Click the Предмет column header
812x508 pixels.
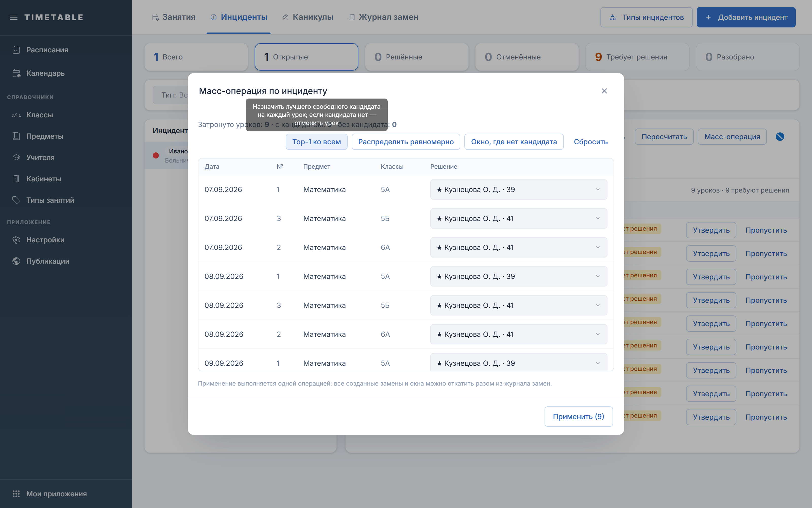317,167
